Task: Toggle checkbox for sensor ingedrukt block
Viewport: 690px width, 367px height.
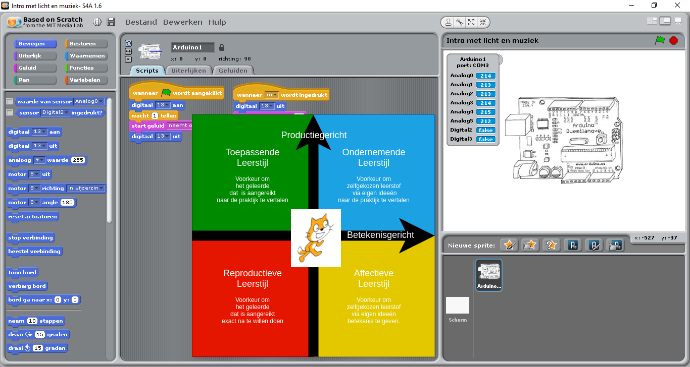Action: [9, 113]
